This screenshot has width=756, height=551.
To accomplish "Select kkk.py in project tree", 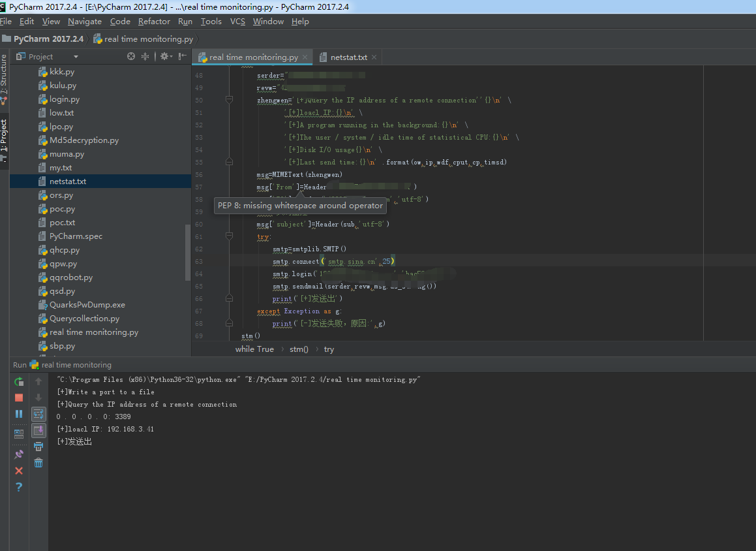I will (x=62, y=71).
